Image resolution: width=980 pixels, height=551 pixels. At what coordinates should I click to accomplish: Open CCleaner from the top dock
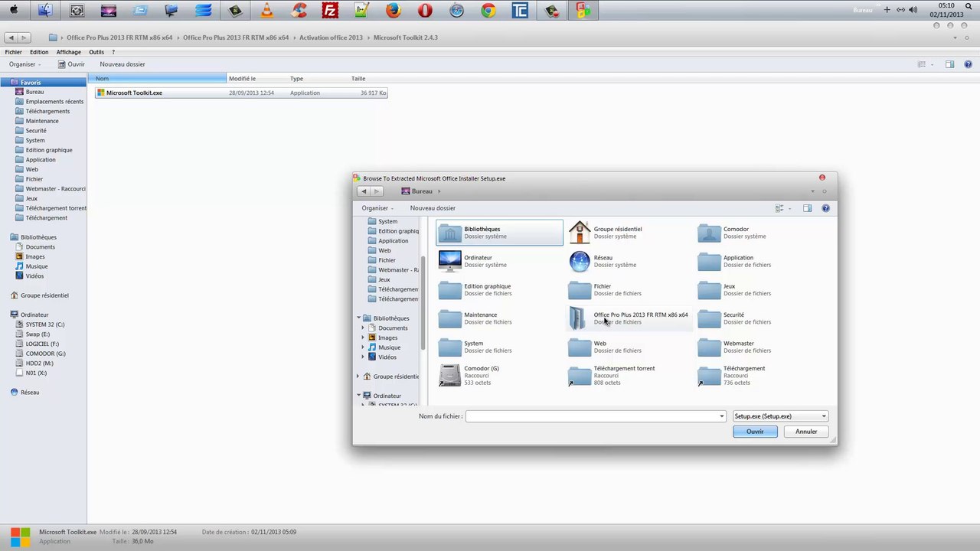point(299,10)
